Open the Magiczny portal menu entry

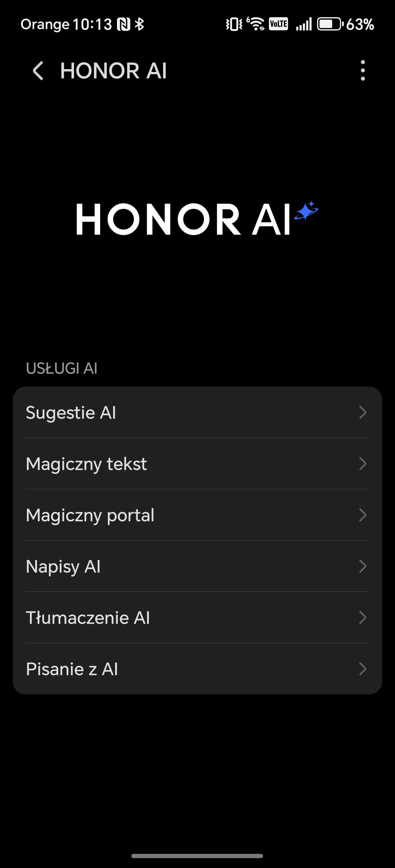tap(90, 515)
